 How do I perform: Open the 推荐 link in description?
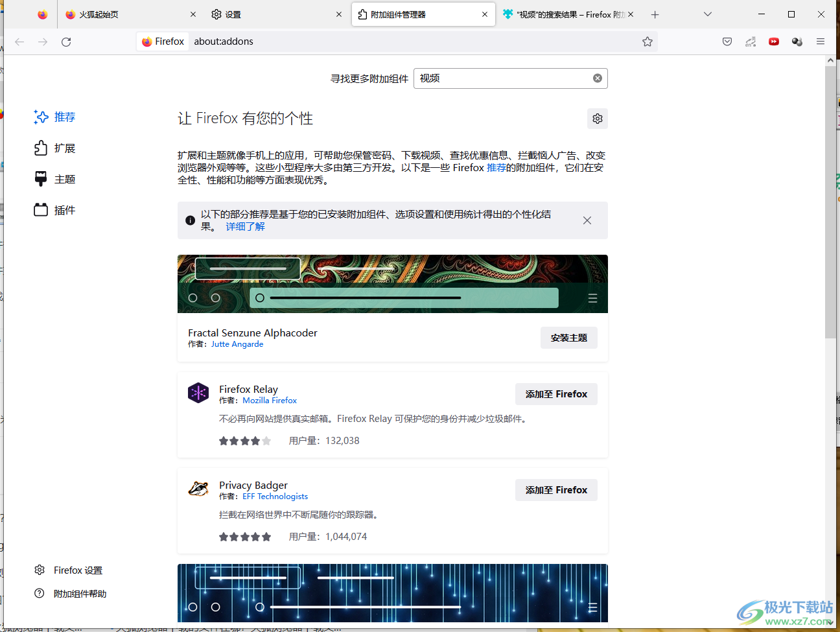(x=496, y=167)
